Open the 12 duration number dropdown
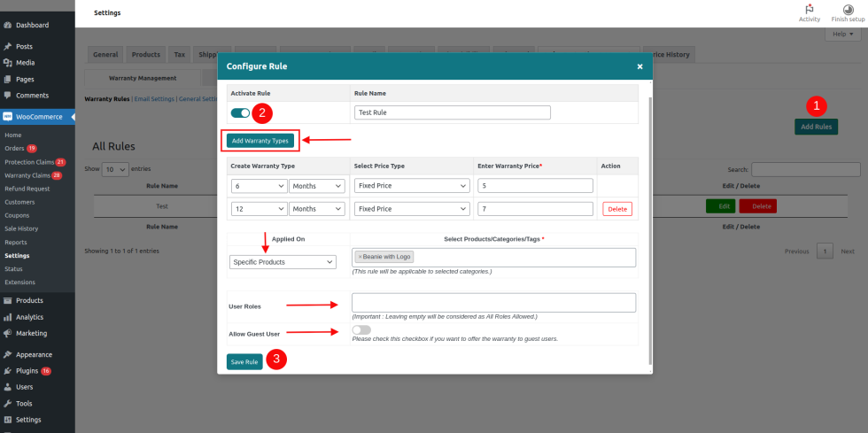Image resolution: width=868 pixels, height=433 pixels. pyautogui.click(x=259, y=209)
